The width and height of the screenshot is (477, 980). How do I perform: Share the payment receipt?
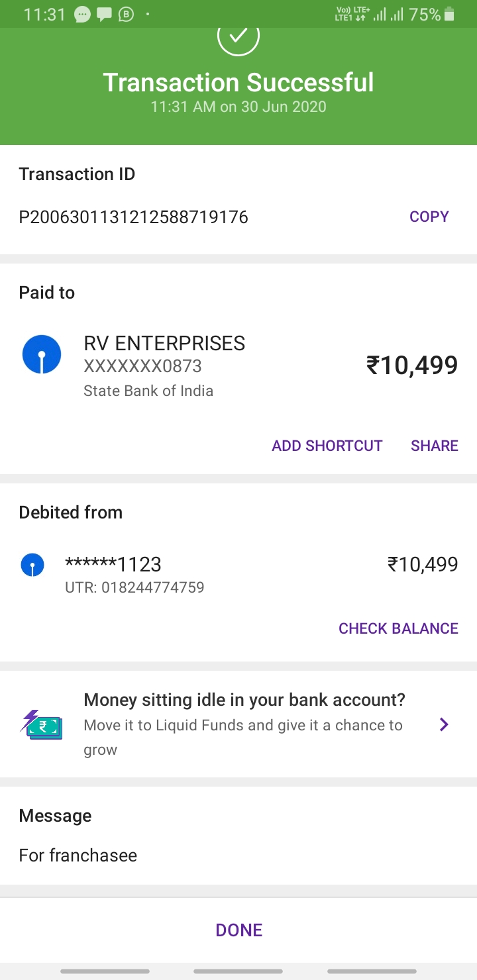pyautogui.click(x=434, y=446)
